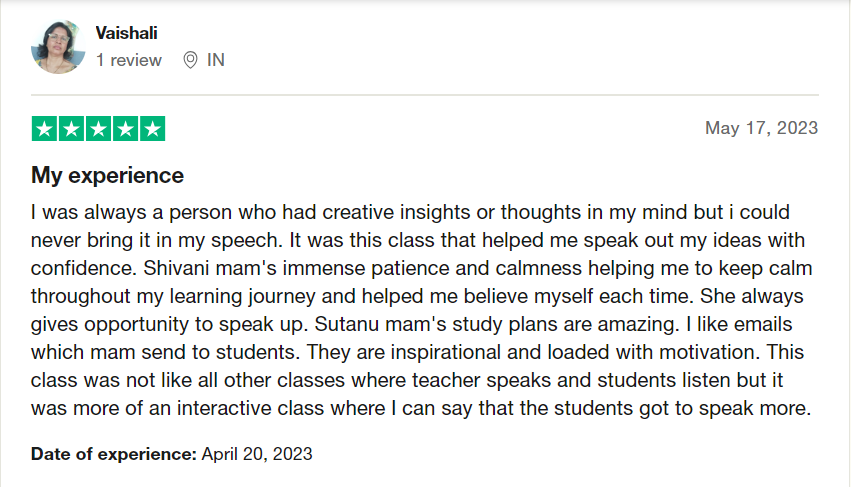
Task: Click the '1 review' count
Action: 128,60
